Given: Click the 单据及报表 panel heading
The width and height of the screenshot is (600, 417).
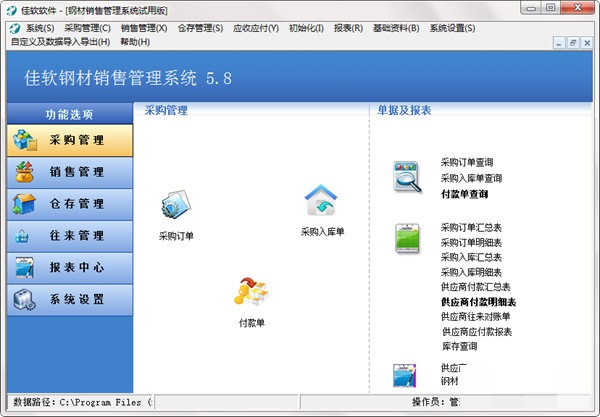Looking at the screenshot, I should click(404, 111).
